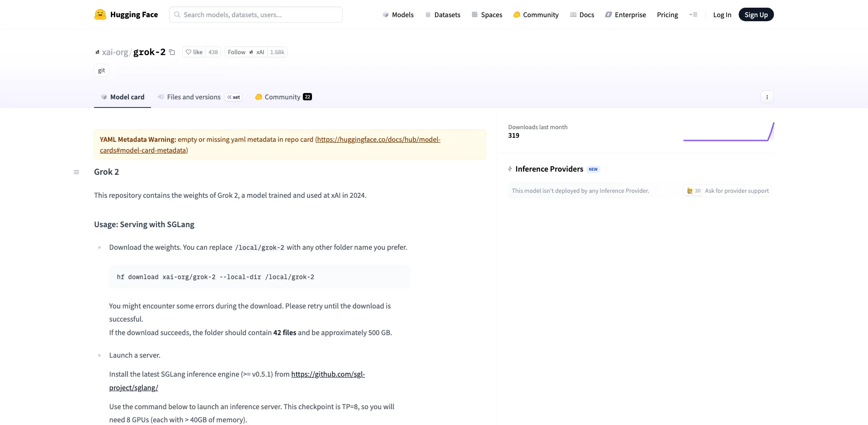Screen dimensions: 868x425
Task: Open the three-dot options menu beside the tabs
Action: pyautogui.click(x=767, y=97)
